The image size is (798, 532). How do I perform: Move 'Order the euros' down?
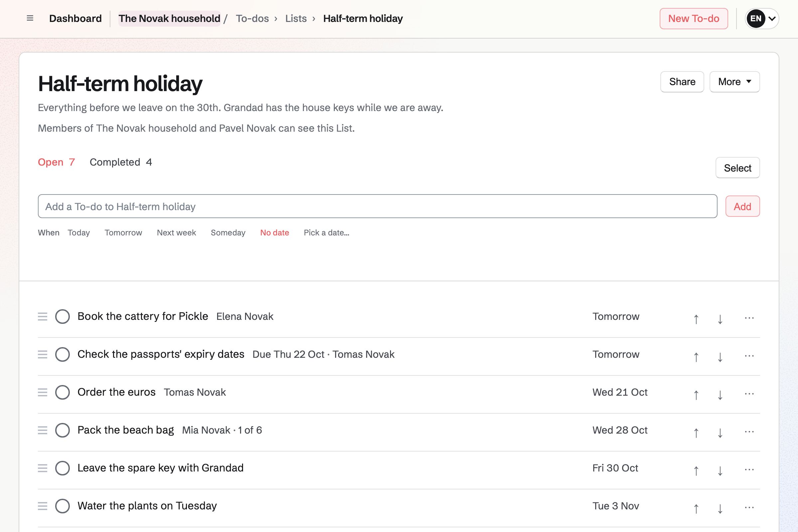[x=720, y=395]
